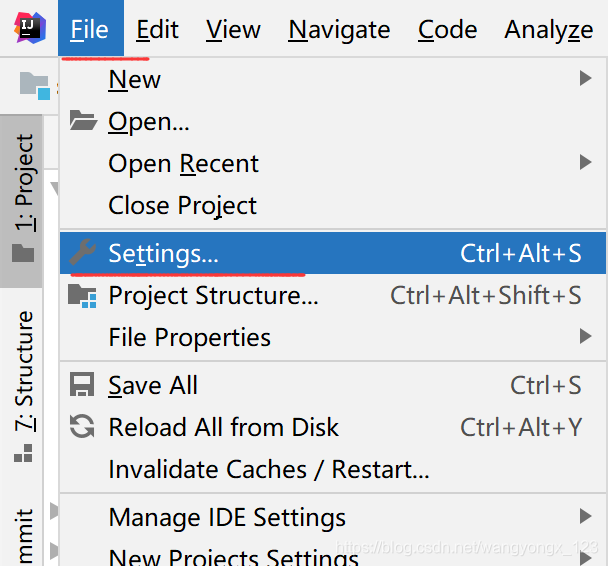Expand the Manage IDE Settings submenu
Screen dimensions: 608x566
(x=585, y=517)
